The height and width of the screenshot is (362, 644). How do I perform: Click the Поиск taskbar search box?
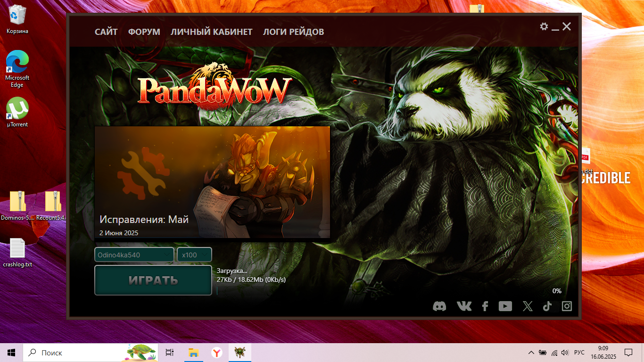91,353
